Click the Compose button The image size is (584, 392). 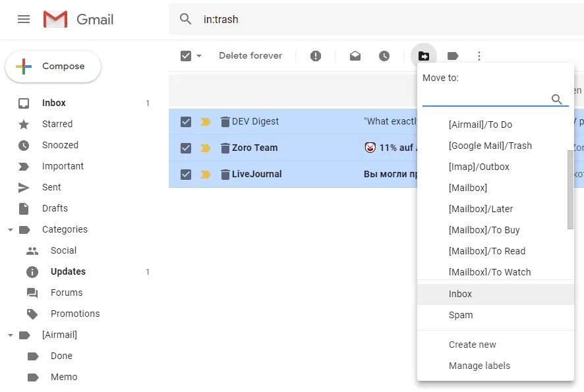(53, 67)
